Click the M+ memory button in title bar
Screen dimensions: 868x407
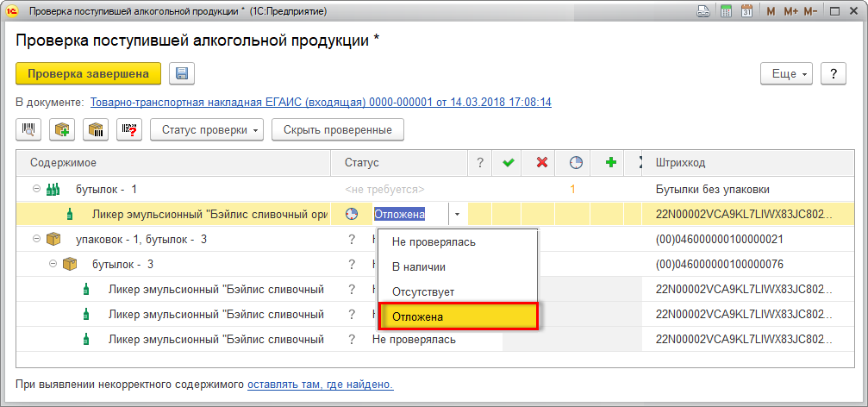point(790,11)
